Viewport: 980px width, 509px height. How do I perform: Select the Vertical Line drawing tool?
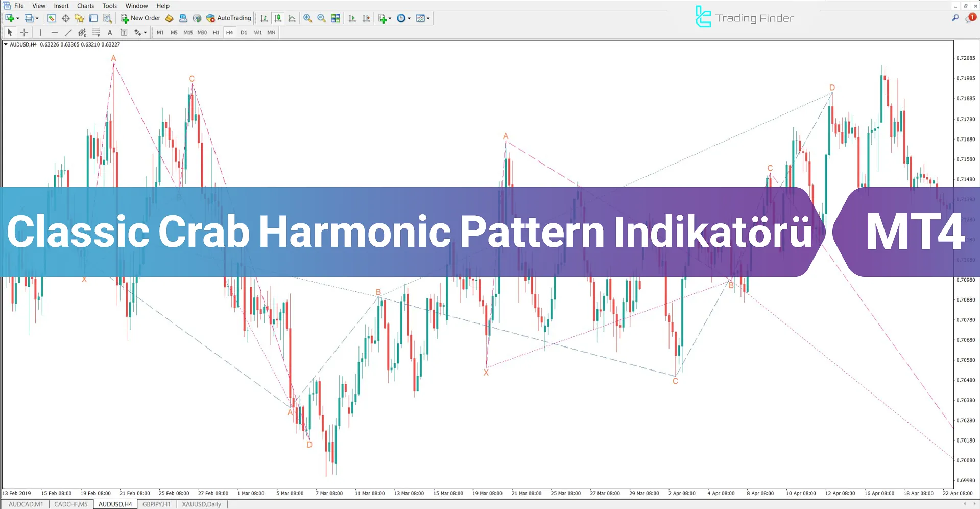click(x=40, y=32)
